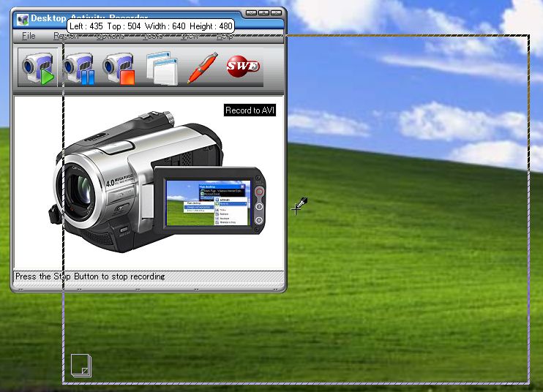Open the File menu
This screenshot has width=543, height=392.
point(29,36)
